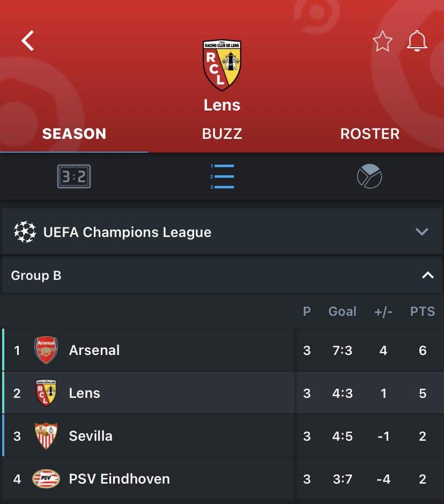Collapse the Group B section chevron
The width and height of the screenshot is (444, 504).
(427, 276)
